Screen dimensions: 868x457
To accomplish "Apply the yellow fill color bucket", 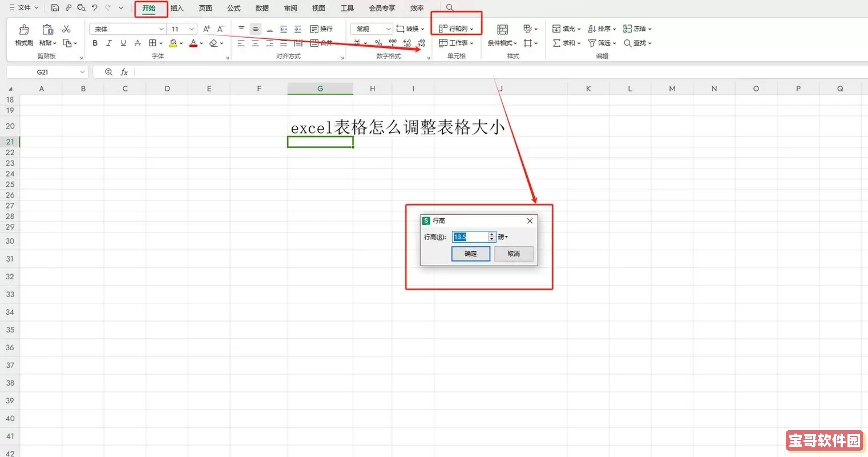I will point(173,43).
